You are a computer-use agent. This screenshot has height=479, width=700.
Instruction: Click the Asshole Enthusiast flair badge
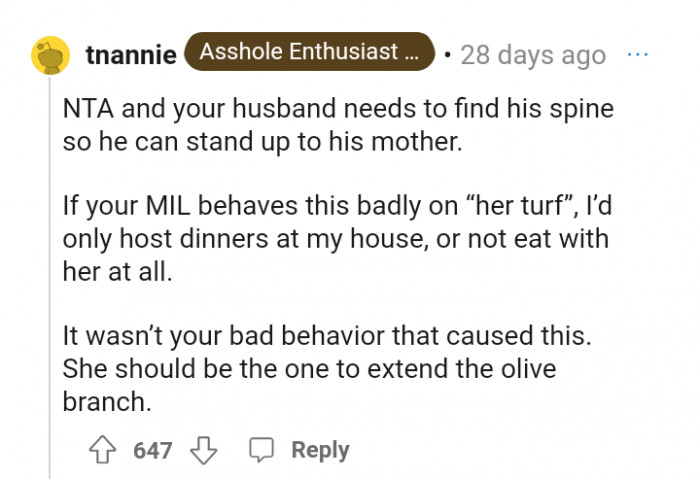310,53
